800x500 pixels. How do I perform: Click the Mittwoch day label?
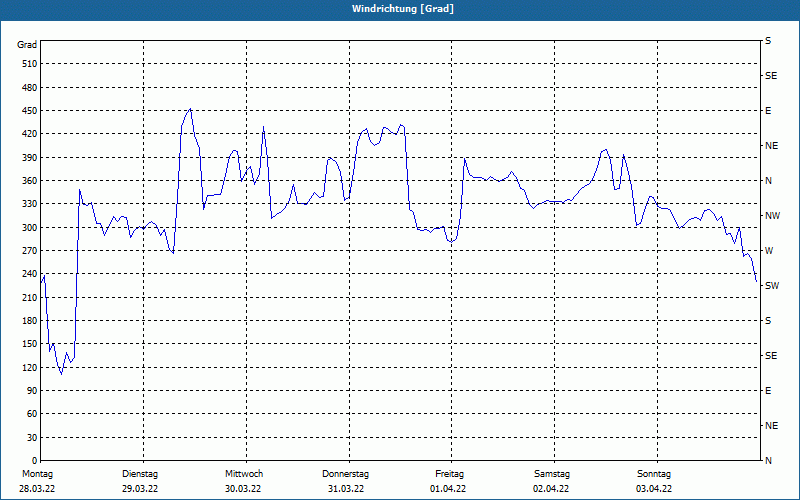[244, 474]
